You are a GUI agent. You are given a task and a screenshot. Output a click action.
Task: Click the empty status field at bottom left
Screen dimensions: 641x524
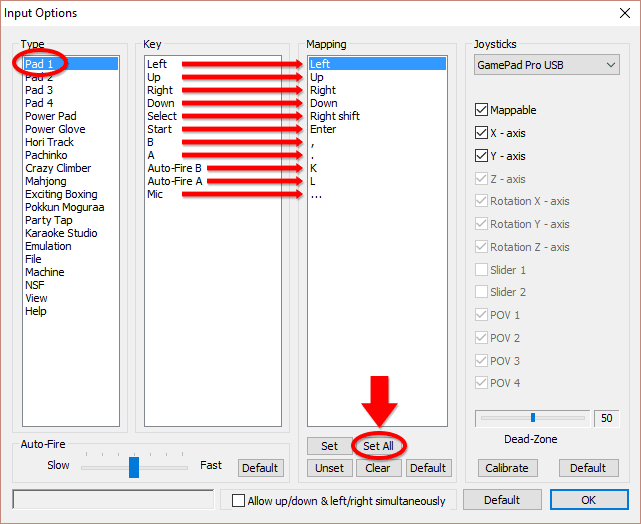tap(113, 499)
